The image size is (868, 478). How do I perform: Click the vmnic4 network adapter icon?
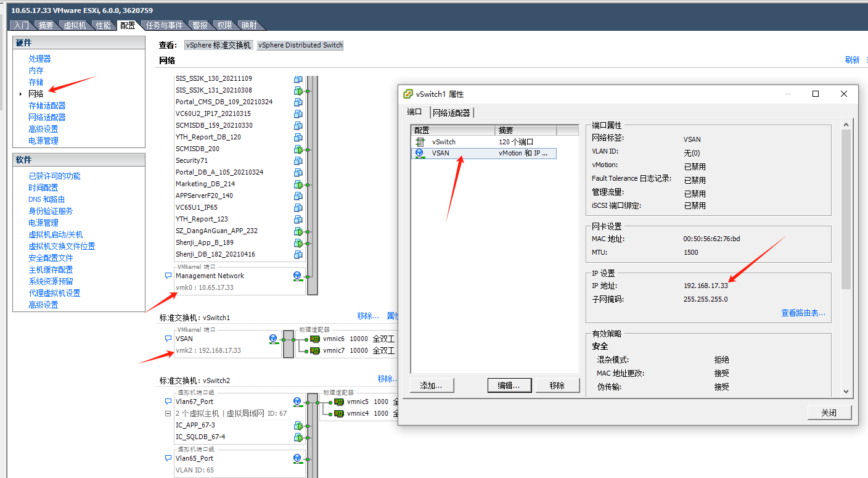(x=338, y=413)
